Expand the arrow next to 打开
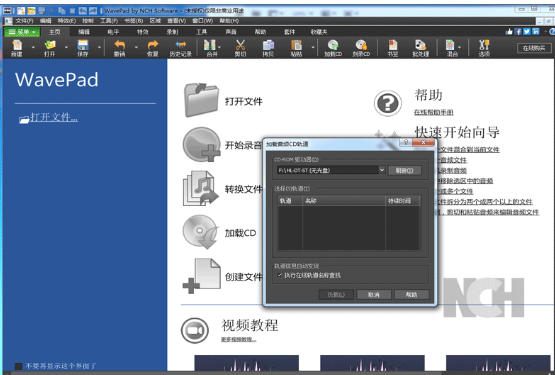This screenshot has width=555, height=375. pyautogui.click(x=66, y=47)
